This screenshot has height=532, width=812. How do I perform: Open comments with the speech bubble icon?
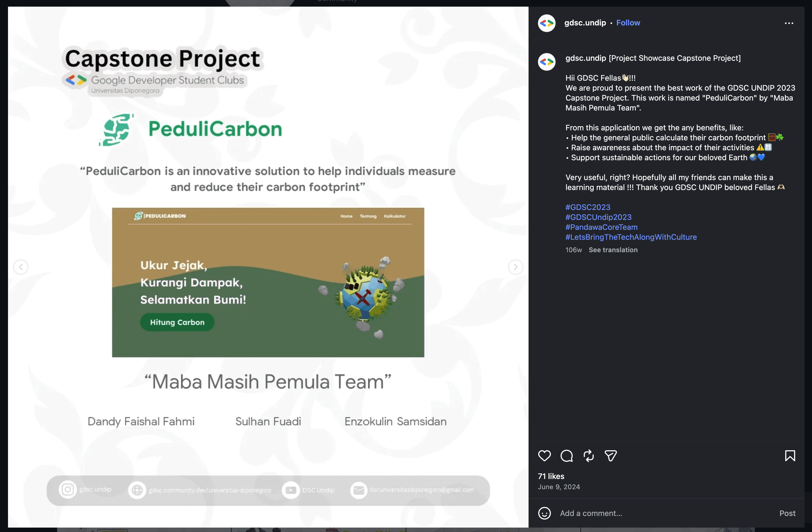coord(567,455)
